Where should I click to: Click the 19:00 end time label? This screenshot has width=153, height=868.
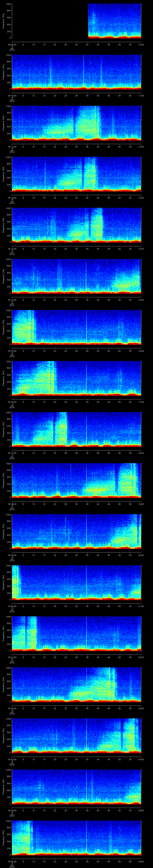click(x=141, y=504)
